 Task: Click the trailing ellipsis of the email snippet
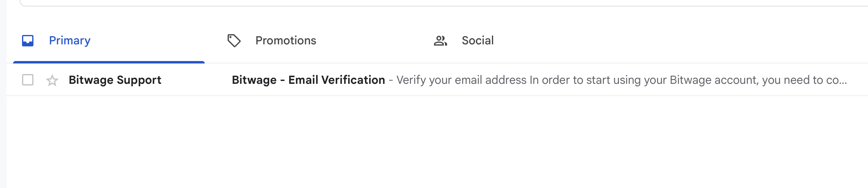tap(842, 81)
